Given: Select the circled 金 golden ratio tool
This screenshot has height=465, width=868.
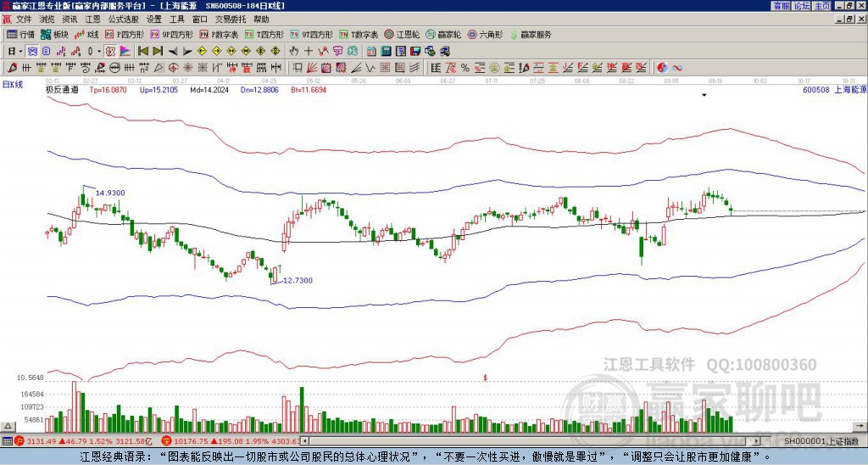Looking at the screenshot, I should [494, 68].
